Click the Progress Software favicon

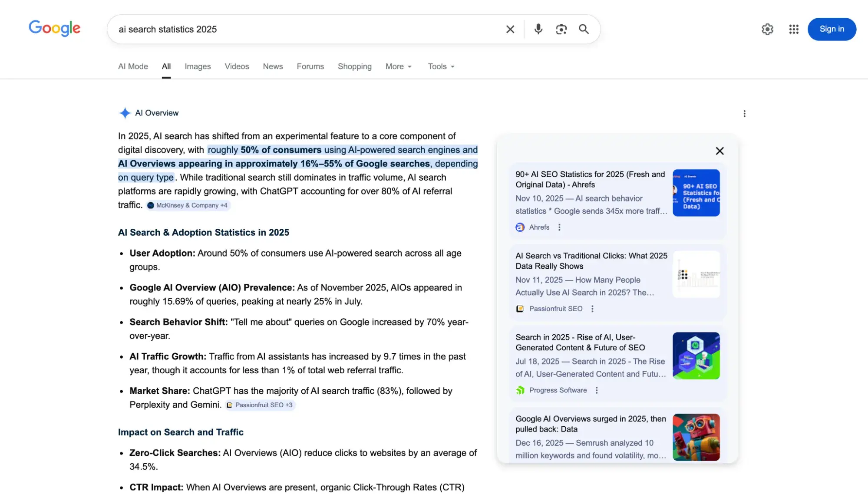point(521,390)
